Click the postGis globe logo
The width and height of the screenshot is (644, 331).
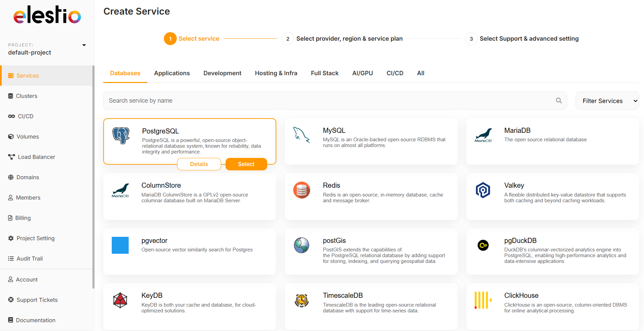[x=302, y=245]
